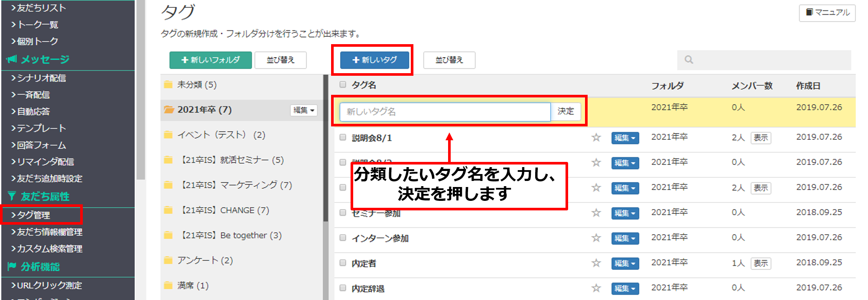
Task: Star the 内定者 tag
Action: point(596,263)
